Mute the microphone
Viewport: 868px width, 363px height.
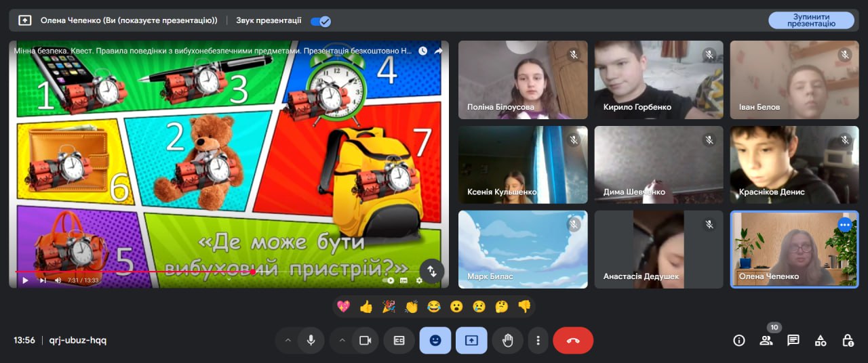coord(311,341)
